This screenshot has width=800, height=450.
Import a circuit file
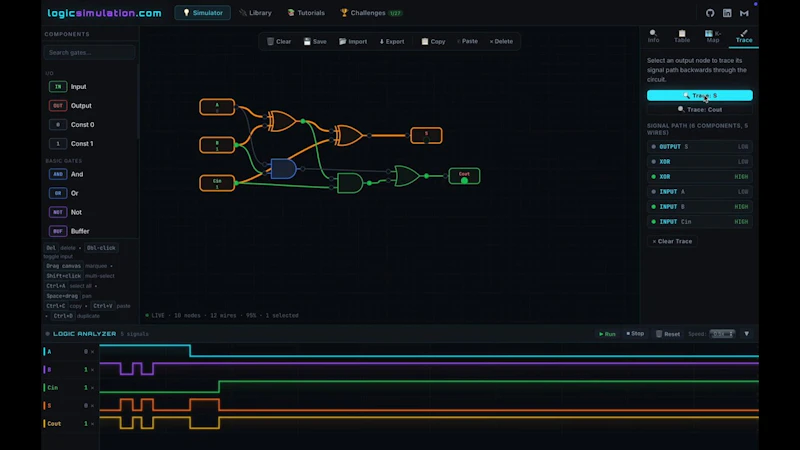click(x=353, y=41)
